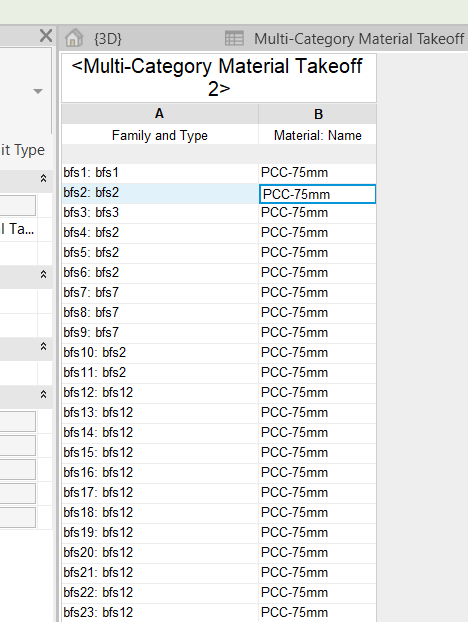
Task: Select the bfs20: bfs12 cell
Action: coord(160,553)
